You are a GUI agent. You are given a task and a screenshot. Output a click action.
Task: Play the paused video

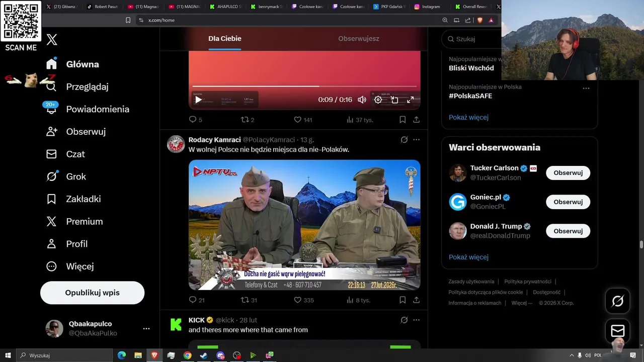tap(198, 100)
